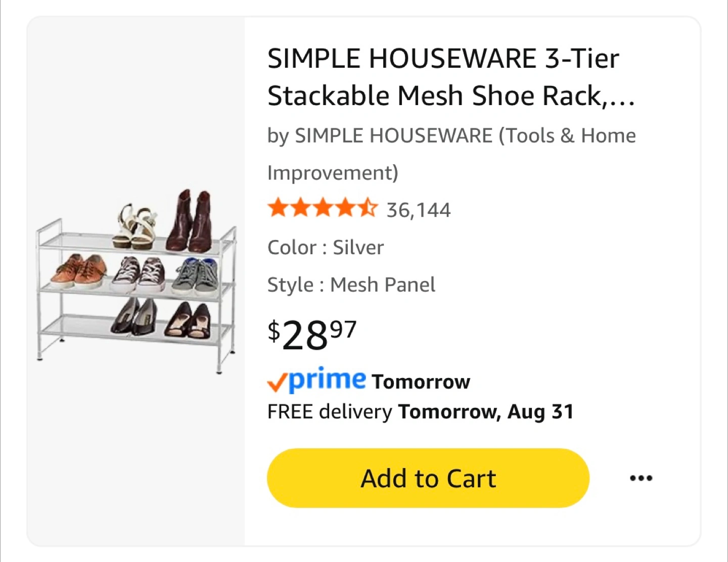
Task: Click the blue prime logo
Action: 327,380
